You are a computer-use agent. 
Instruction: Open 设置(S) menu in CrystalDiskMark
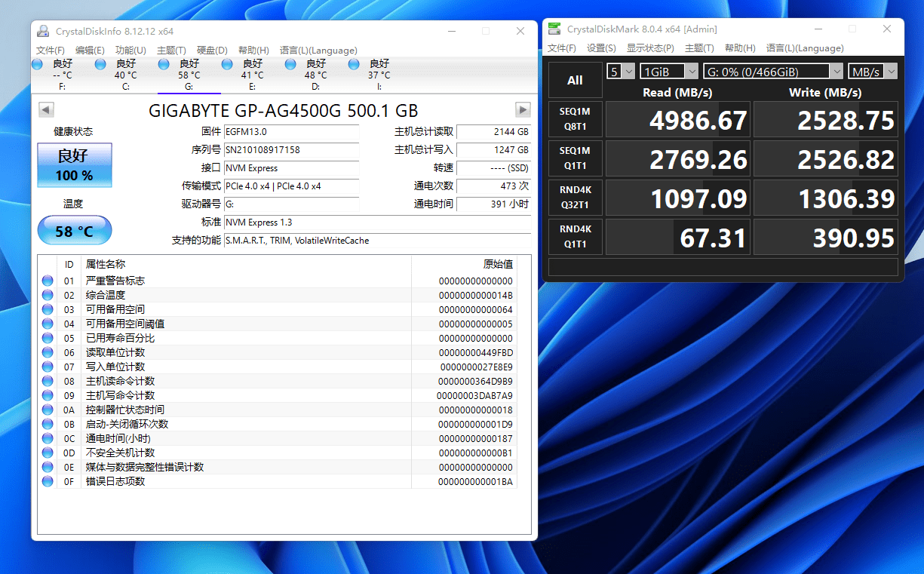pyautogui.click(x=601, y=48)
